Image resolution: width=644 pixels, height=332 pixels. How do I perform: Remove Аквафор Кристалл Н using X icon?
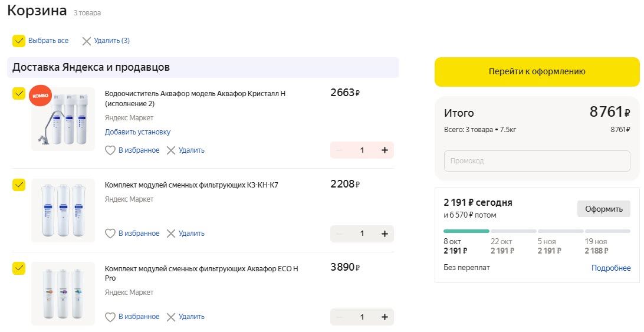pyautogui.click(x=171, y=150)
